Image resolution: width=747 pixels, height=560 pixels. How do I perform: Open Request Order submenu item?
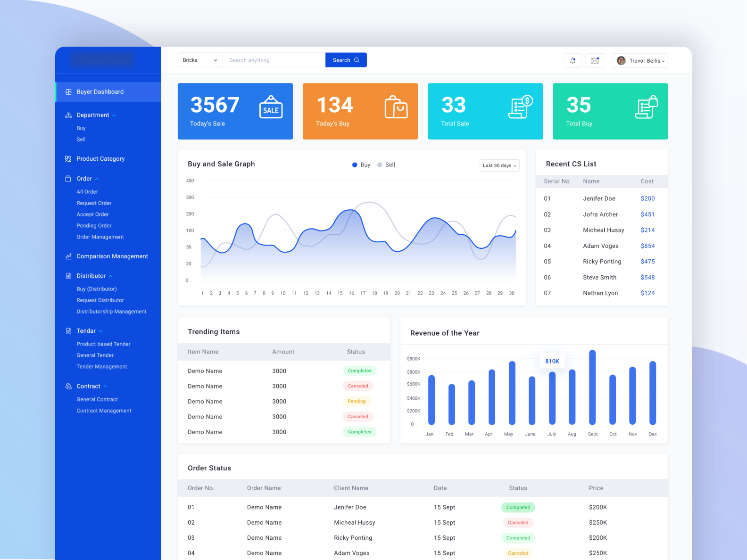pyautogui.click(x=94, y=203)
